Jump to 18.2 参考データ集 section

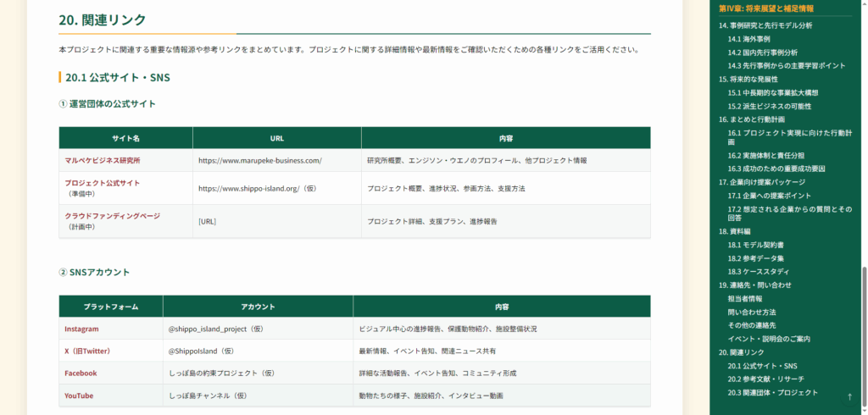click(x=755, y=258)
